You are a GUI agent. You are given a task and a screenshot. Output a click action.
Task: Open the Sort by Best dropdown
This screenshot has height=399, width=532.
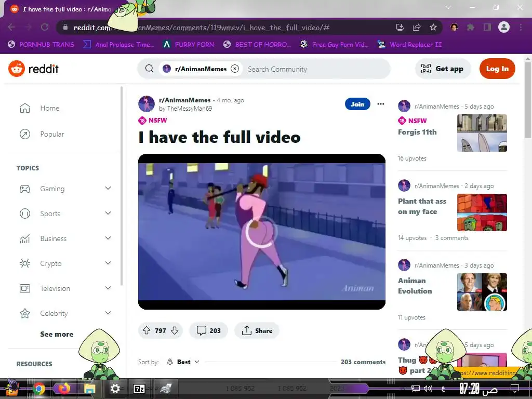183,362
